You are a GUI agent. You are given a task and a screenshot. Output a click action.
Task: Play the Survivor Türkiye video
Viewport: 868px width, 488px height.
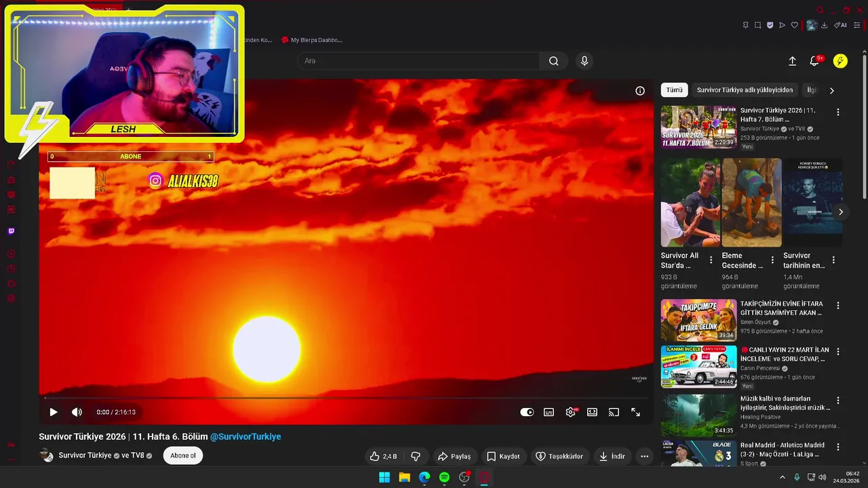[x=54, y=412]
